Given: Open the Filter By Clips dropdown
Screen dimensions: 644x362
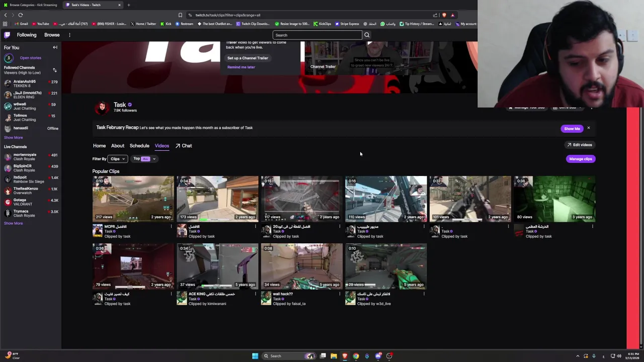Looking at the screenshot, I should (x=117, y=159).
